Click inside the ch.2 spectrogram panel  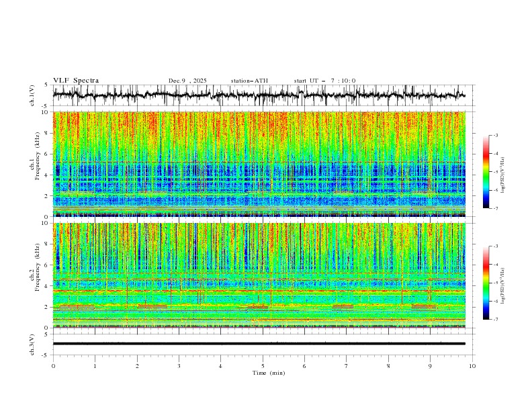(259, 275)
